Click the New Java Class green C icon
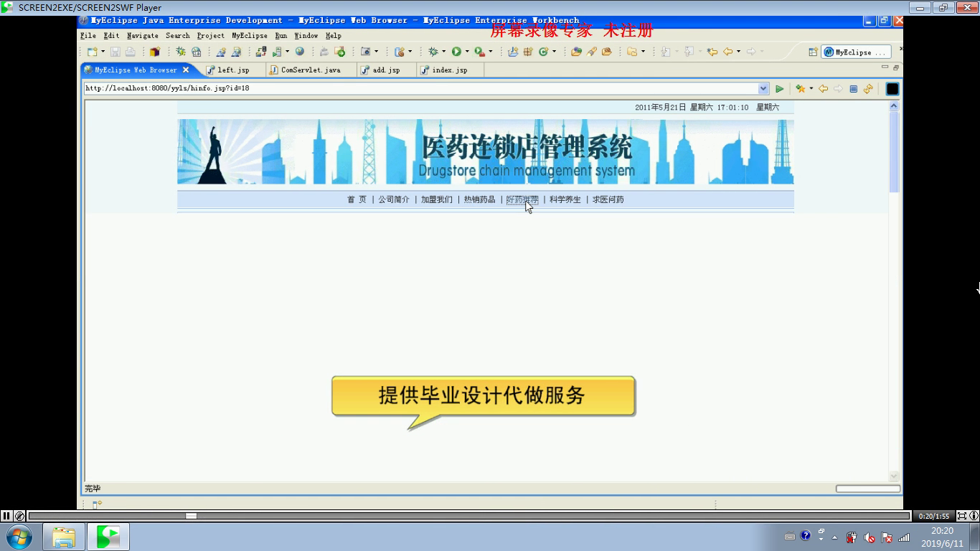Screen dimensions: 980x551 [543, 52]
